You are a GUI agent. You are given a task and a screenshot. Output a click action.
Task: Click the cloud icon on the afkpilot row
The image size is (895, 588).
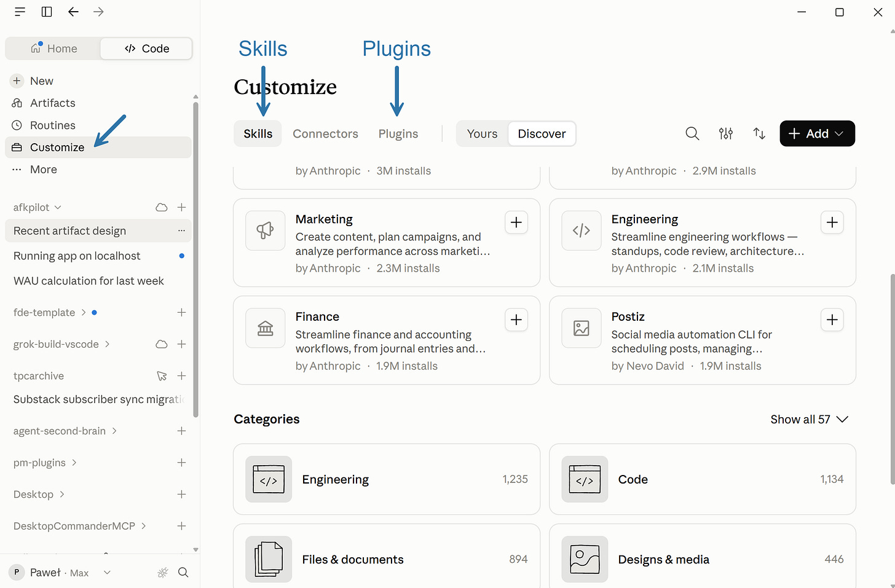point(162,208)
